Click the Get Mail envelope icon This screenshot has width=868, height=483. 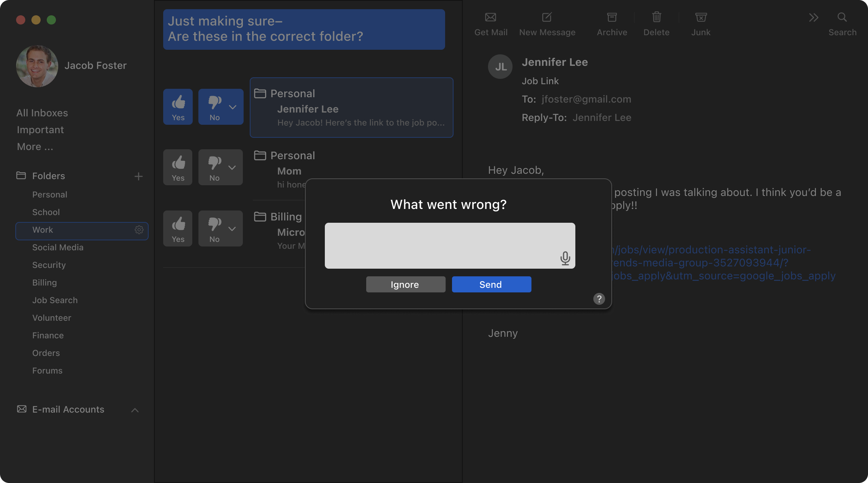click(490, 17)
